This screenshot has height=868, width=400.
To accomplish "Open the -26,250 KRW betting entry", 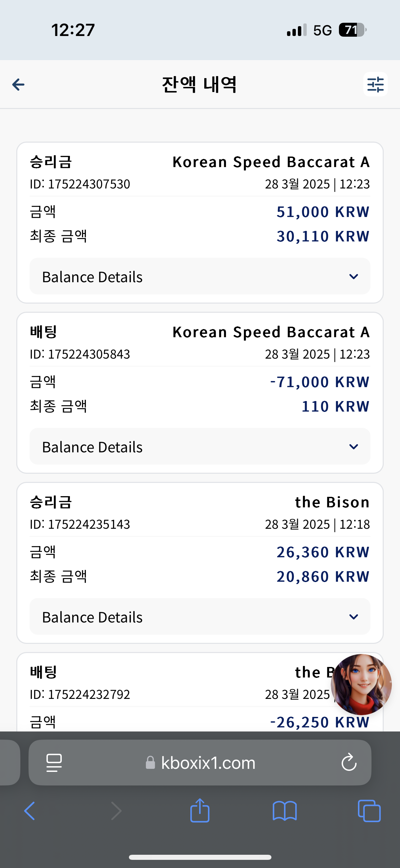I will click(200, 692).
